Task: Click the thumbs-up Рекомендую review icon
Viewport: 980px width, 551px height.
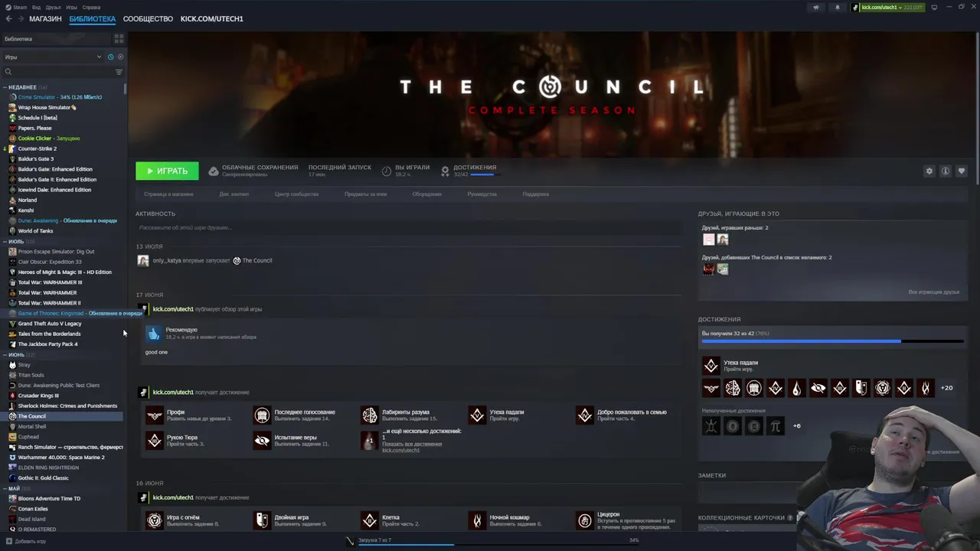Action: tap(154, 334)
